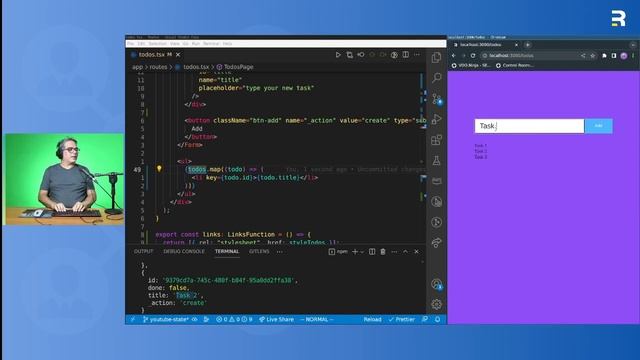640x360 pixels.
Task: Click the routes breadcrumb segment
Action: point(158,67)
